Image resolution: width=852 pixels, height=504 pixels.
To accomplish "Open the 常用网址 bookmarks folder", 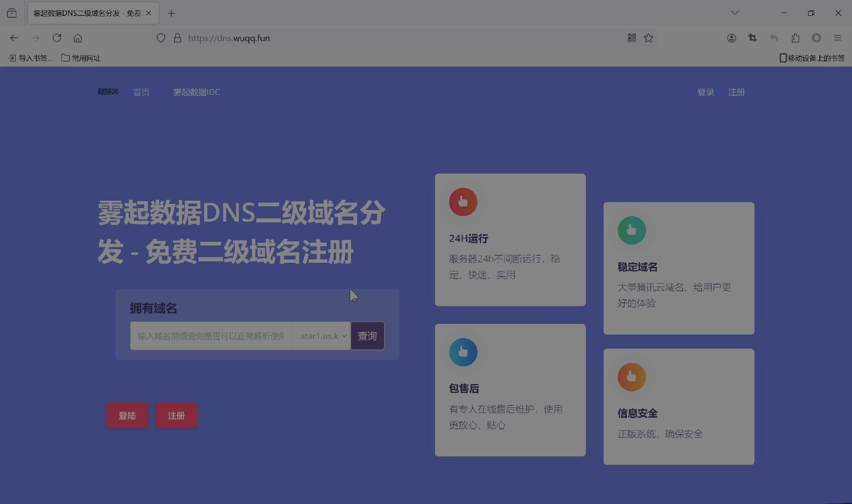I will click(x=81, y=58).
